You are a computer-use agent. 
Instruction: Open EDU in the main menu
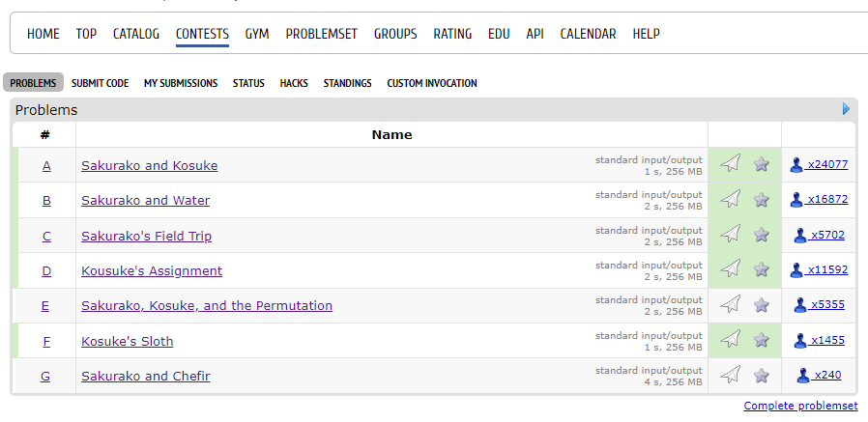point(499,34)
